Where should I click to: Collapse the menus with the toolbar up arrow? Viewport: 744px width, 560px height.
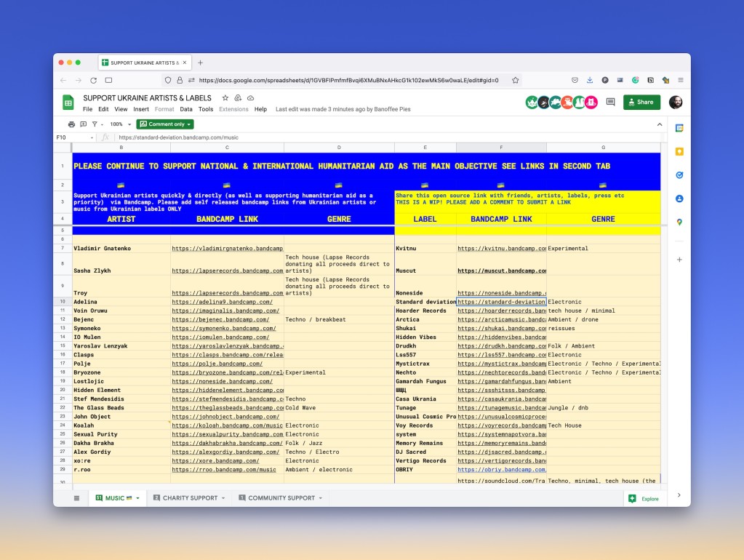point(660,124)
